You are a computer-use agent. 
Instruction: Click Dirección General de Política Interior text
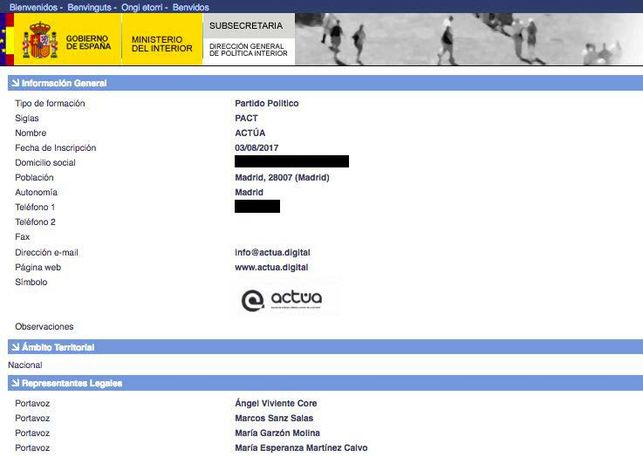tap(248, 50)
